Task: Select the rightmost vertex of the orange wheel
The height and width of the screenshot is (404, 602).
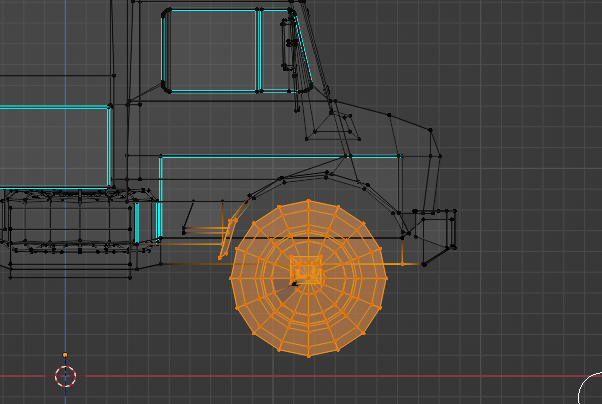Action: (x=386, y=278)
